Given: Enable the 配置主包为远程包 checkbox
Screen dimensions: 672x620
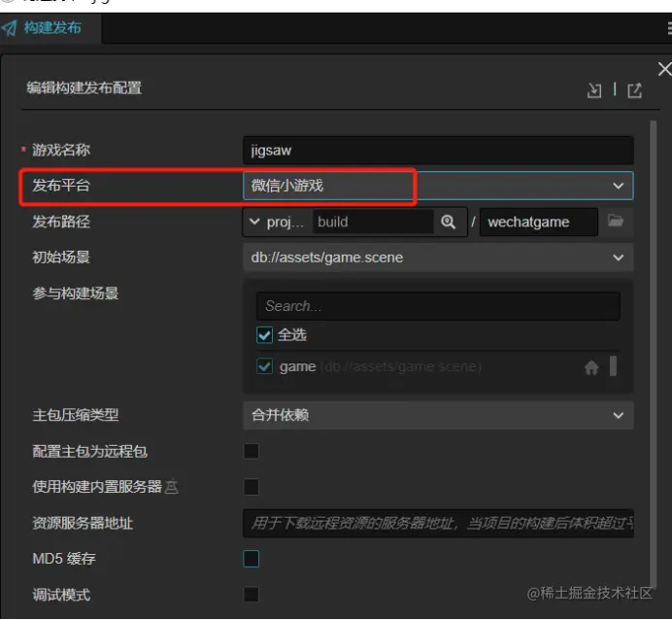Looking at the screenshot, I should tap(252, 451).
